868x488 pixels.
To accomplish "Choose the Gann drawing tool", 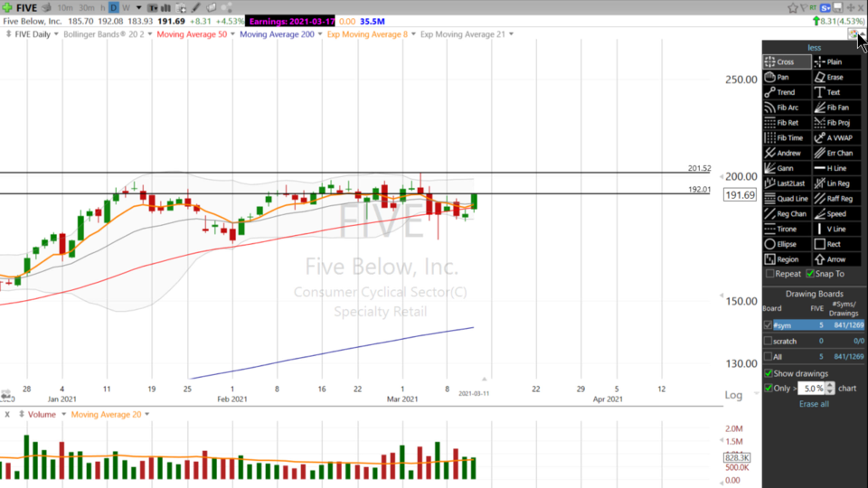I will click(x=787, y=168).
